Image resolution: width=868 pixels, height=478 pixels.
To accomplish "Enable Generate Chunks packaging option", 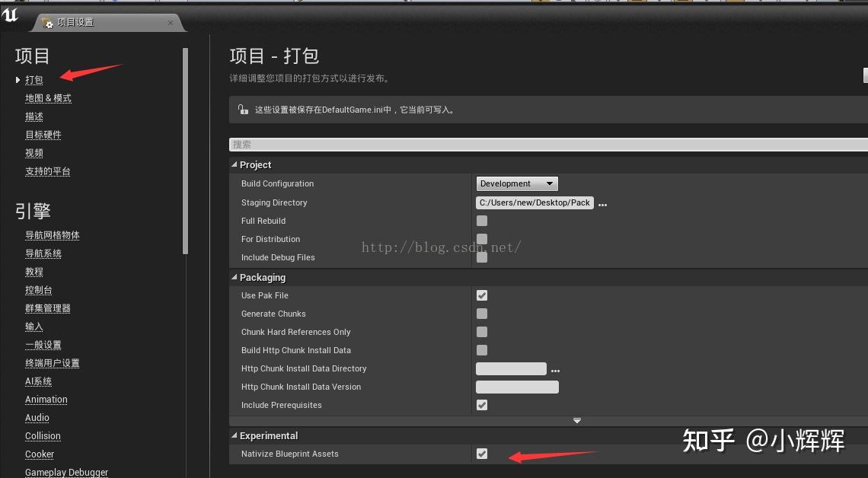I will [x=482, y=314].
